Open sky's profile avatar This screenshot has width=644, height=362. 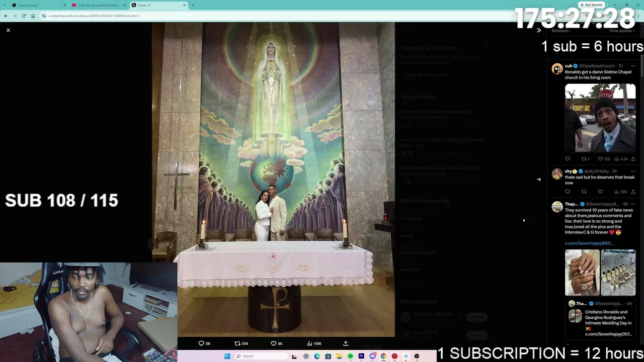557,174
